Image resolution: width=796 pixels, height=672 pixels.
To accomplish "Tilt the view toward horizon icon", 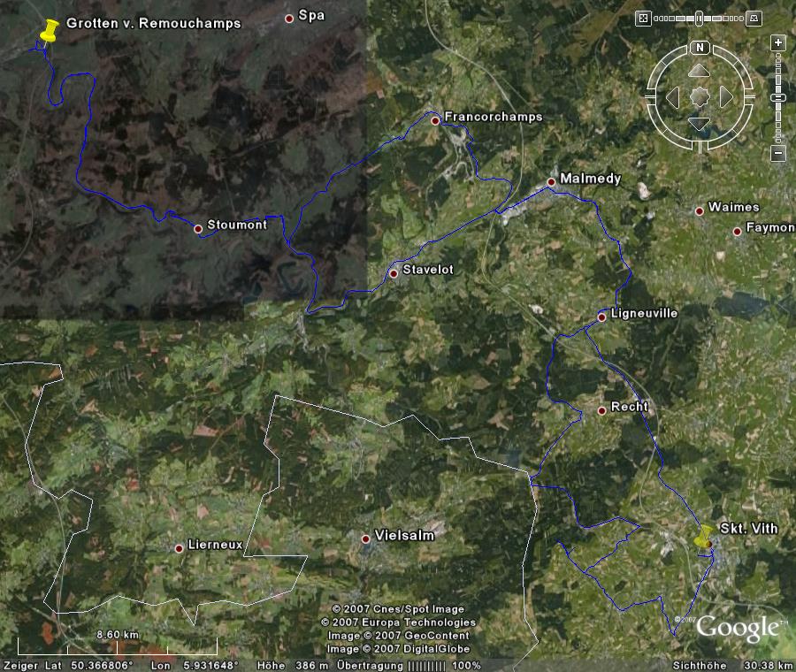I will [754, 18].
